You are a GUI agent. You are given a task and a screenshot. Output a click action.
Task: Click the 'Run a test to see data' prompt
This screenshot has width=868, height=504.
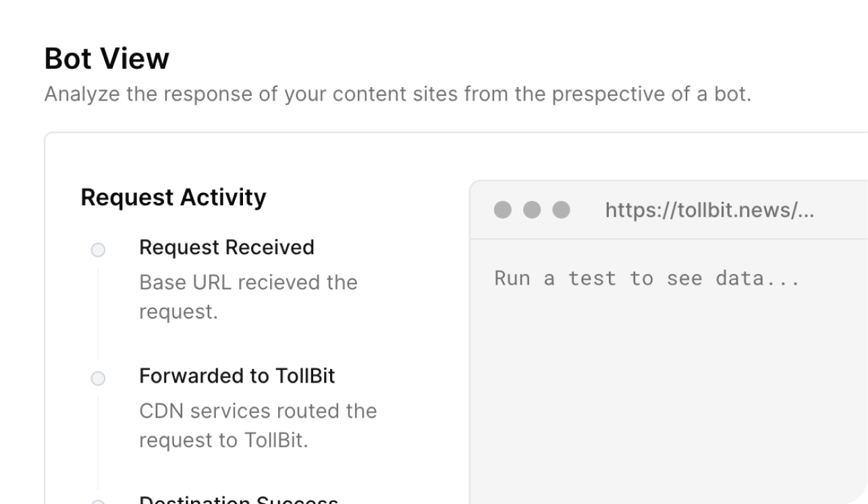tap(648, 278)
